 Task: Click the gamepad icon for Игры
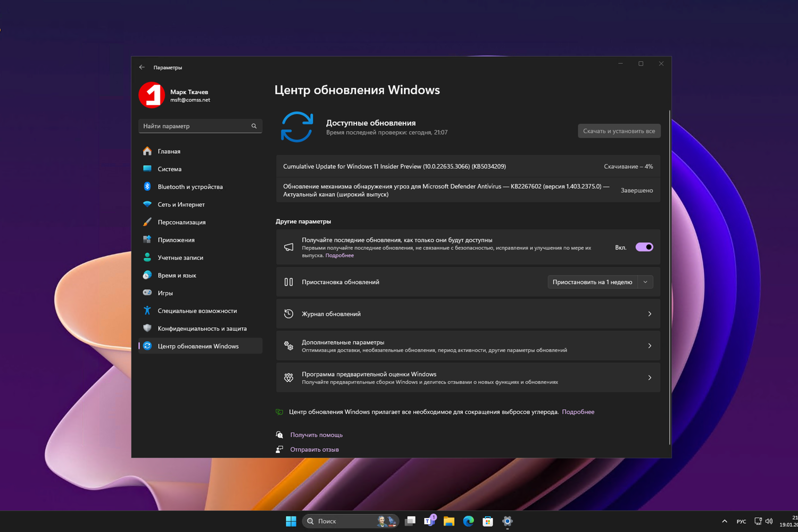[x=147, y=293]
